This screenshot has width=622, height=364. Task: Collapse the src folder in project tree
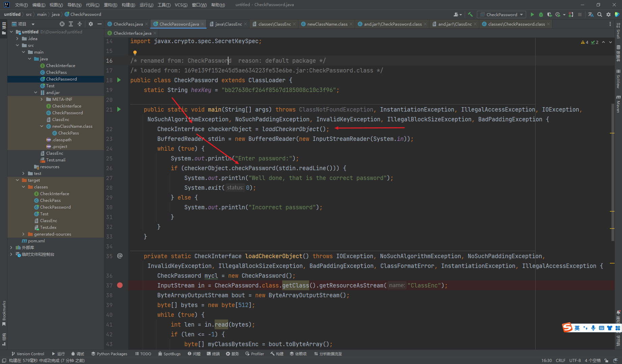(17, 45)
